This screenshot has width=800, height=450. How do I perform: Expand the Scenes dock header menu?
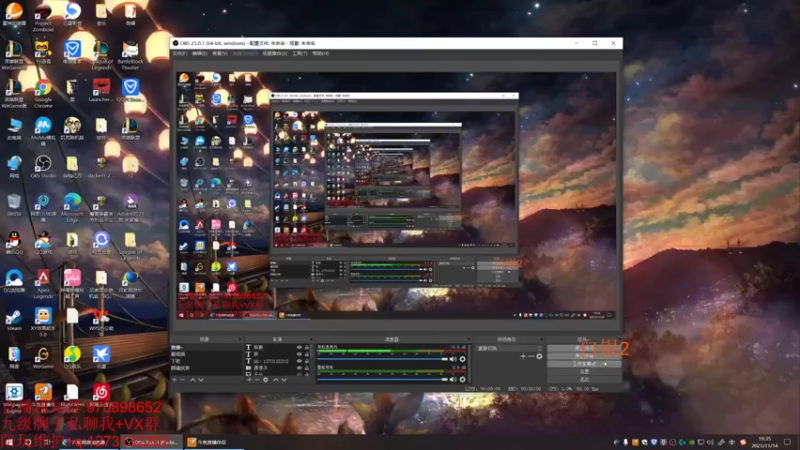pyautogui.click(x=240, y=339)
